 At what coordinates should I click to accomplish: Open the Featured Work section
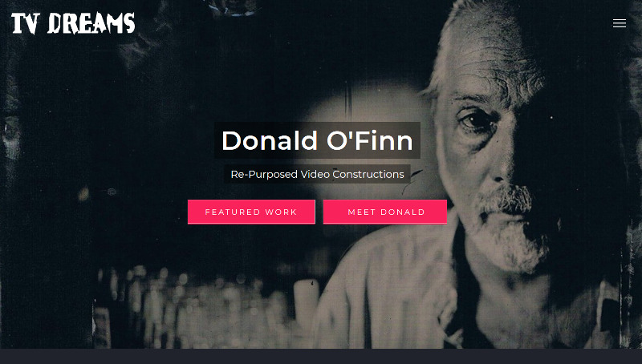[x=251, y=212]
